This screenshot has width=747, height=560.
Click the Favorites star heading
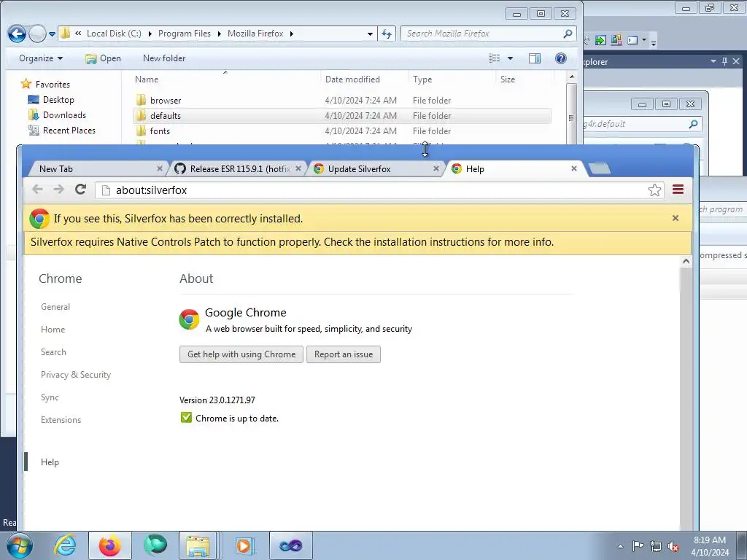(x=45, y=85)
